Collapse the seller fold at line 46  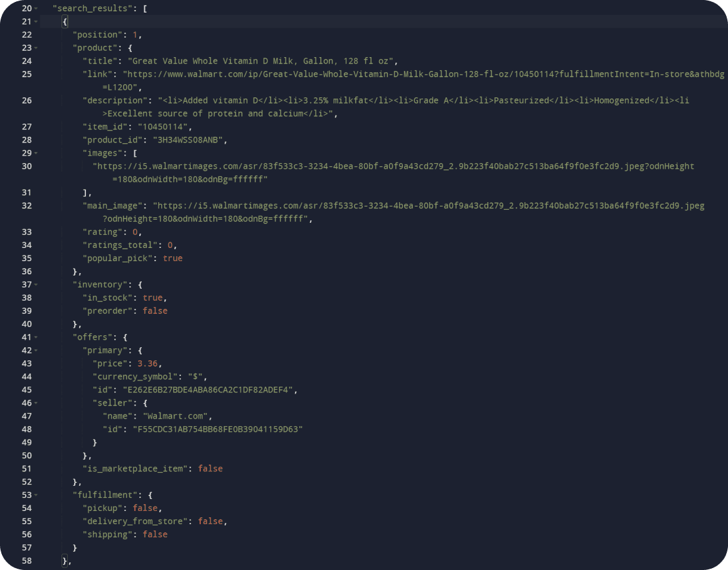[36, 403]
